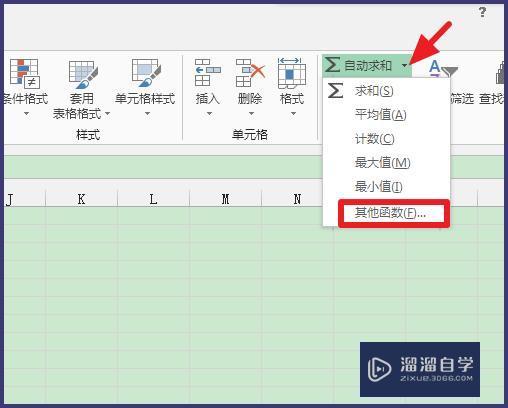Open Cell Styles gallery icon
Viewport: 508px width, 408px height.
(146, 73)
